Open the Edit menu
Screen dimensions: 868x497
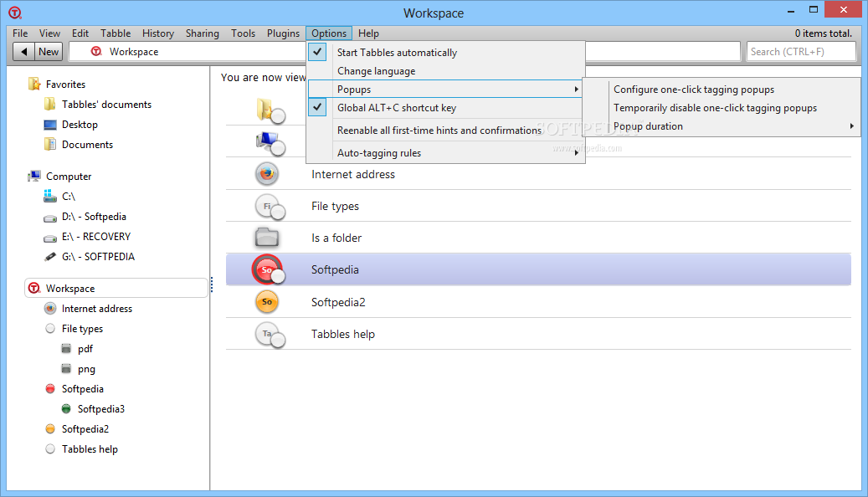pyautogui.click(x=80, y=33)
